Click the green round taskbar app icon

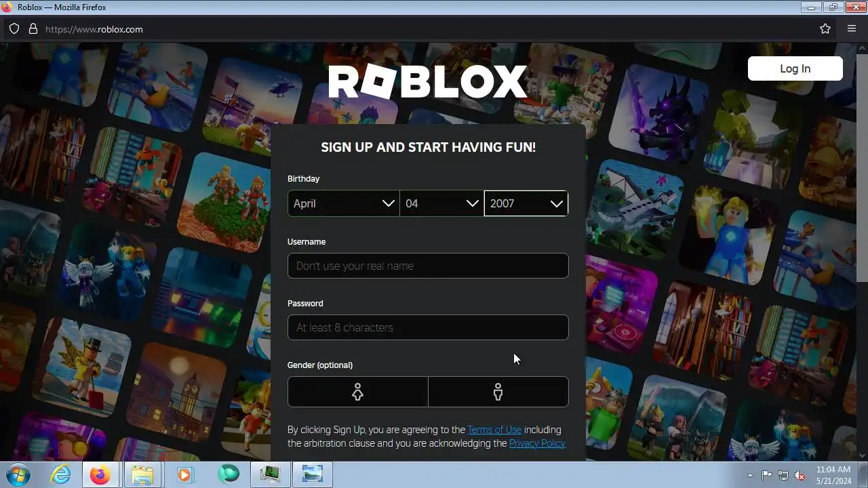click(x=228, y=474)
